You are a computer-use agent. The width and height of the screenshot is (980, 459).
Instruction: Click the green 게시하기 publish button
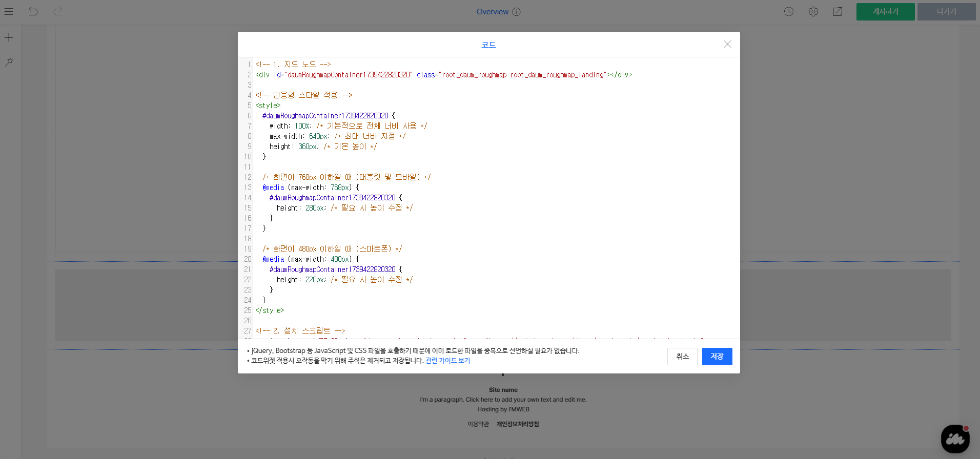pyautogui.click(x=885, y=12)
